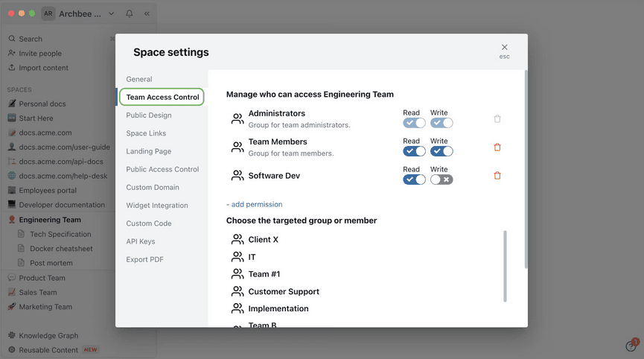Click the Software Dev trash icon

pyautogui.click(x=497, y=176)
